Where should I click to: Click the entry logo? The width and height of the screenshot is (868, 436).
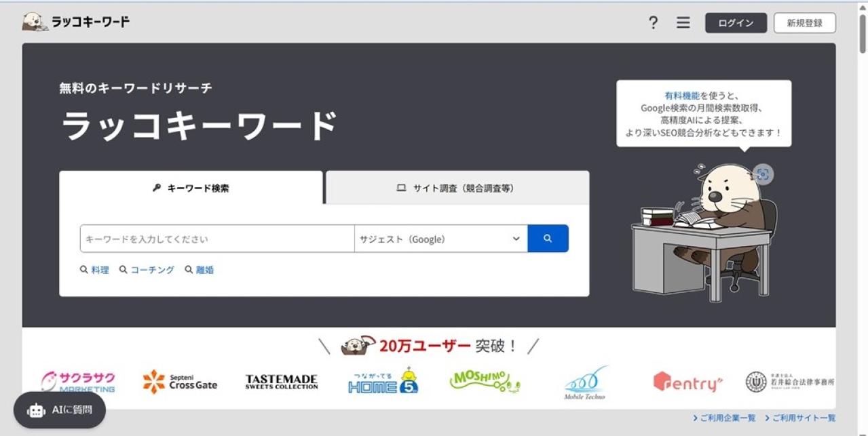point(688,382)
